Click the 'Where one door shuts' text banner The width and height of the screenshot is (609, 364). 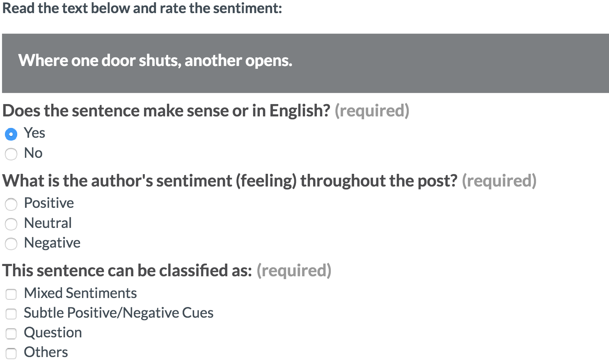click(x=305, y=63)
